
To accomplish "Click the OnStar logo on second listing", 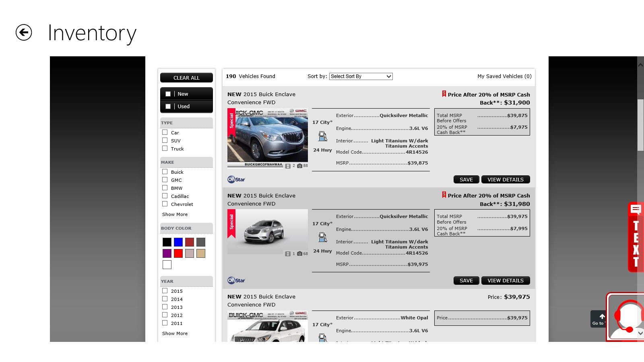I will coord(236,280).
